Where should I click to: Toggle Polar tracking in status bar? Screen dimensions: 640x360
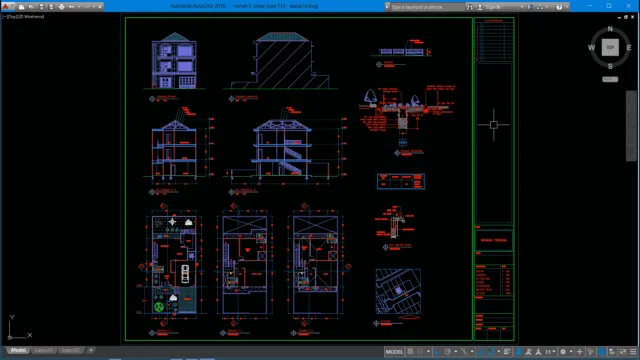click(448, 352)
